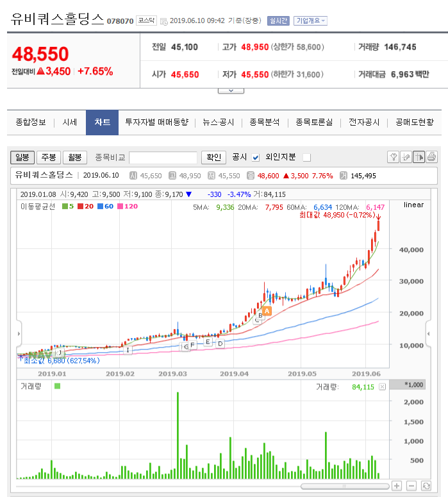Click the 확인 confirm button
448x497 pixels.
(213, 157)
